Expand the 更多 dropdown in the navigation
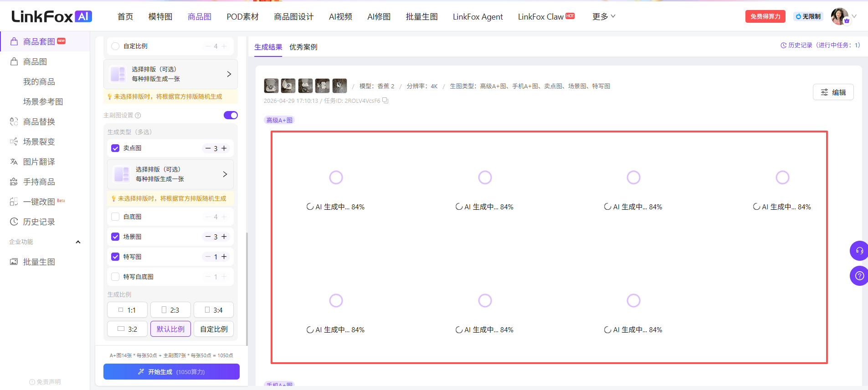Image resolution: width=868 pixels, height=390 pixels. pyautogui.click(x=603, y=16)
